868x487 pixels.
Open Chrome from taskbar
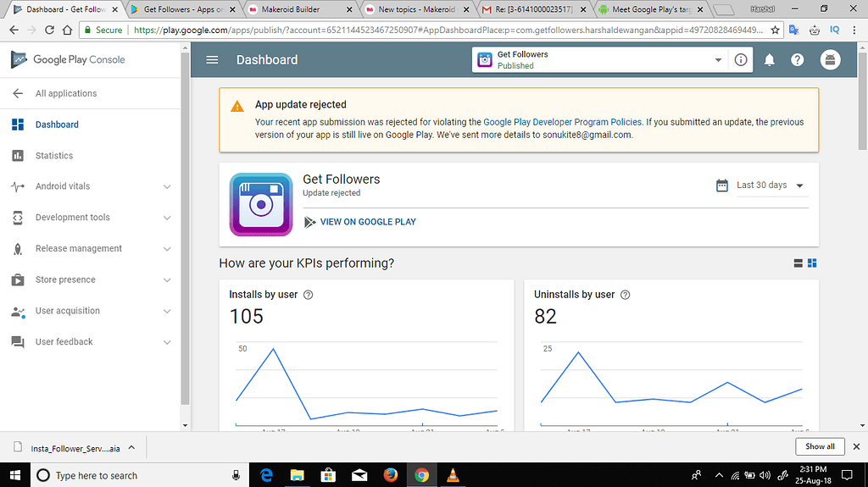[x=422, y=475]
